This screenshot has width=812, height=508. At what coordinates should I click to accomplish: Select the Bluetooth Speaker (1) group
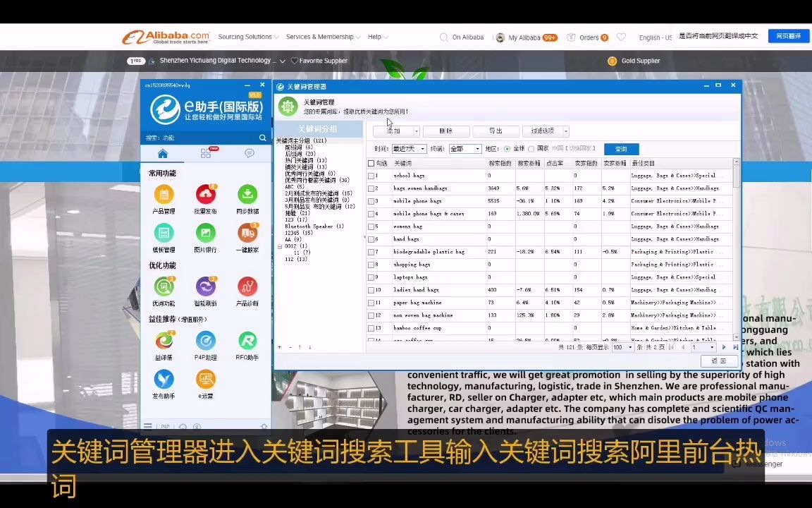[314, 226]
